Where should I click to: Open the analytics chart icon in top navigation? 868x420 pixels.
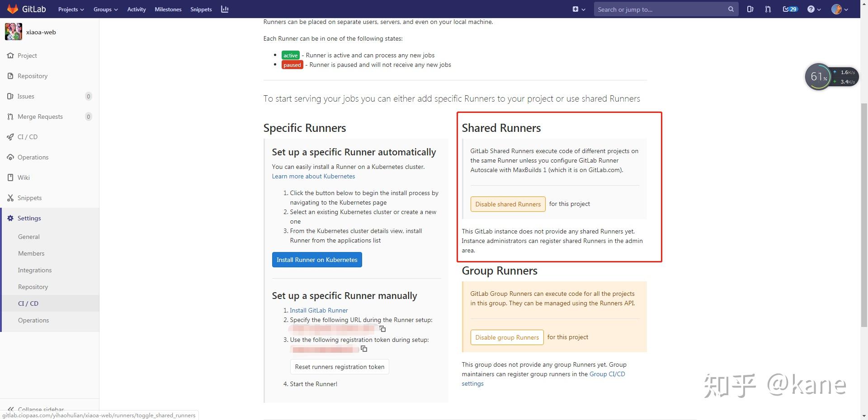225,9
